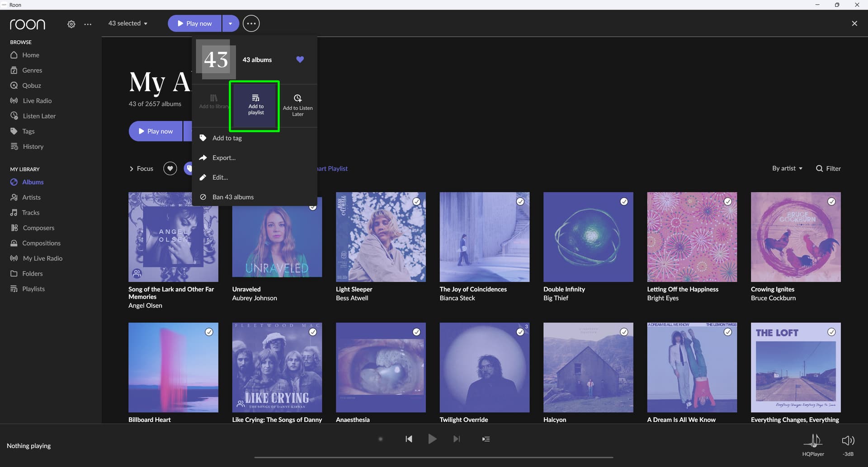The width and height of the screenshot is (868, 467).
Task: Choose Export... from the menu
Action: tap(224, 158)
